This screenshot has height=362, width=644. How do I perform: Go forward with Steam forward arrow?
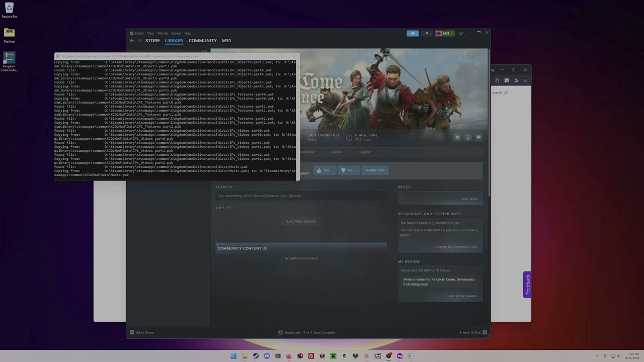pos(139,41)
